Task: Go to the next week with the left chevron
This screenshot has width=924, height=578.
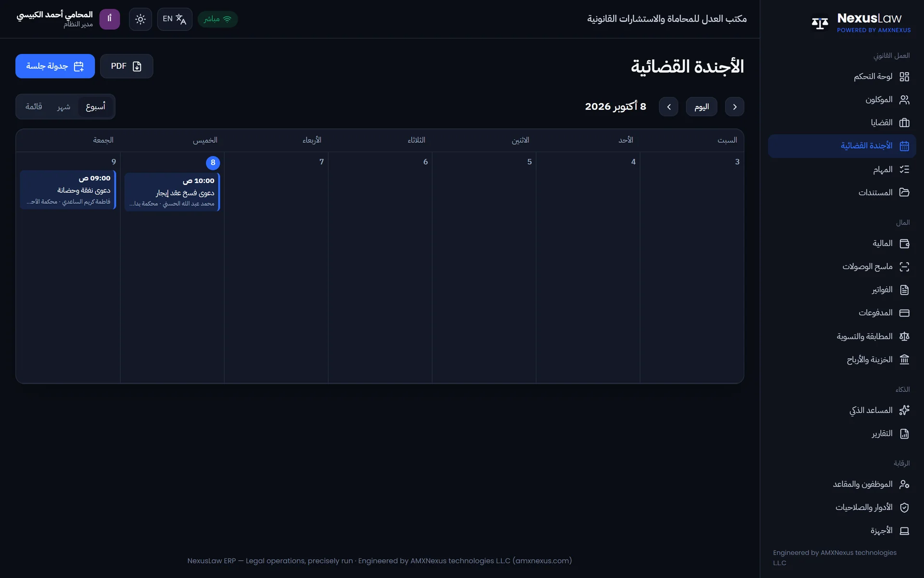Action: tap(668, 106)
